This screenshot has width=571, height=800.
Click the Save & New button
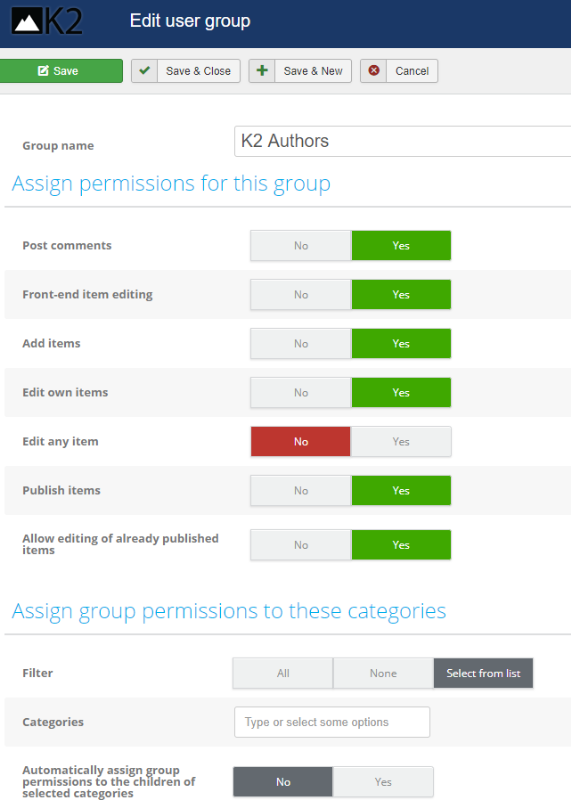point(300,71)
